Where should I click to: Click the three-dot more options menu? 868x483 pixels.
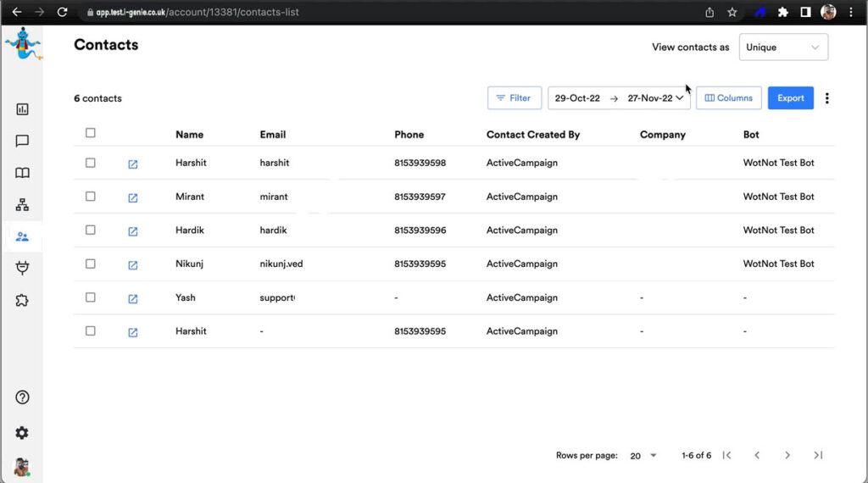point(827,98)
